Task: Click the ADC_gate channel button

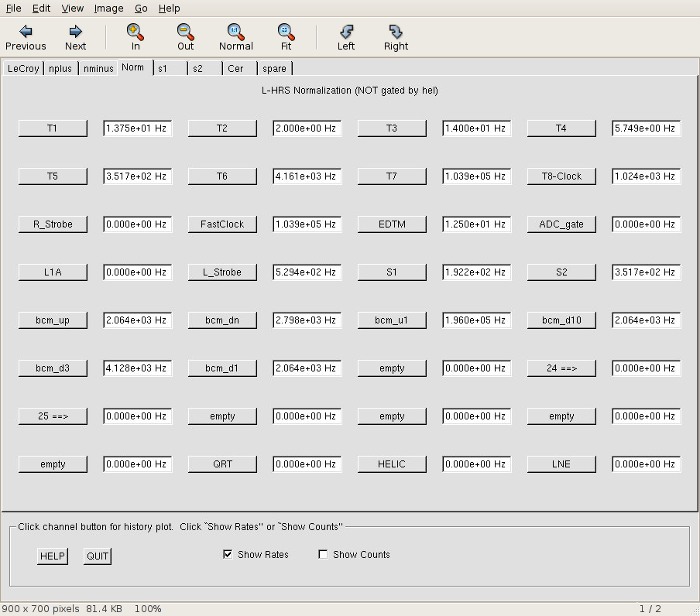Action: [561, 224]
